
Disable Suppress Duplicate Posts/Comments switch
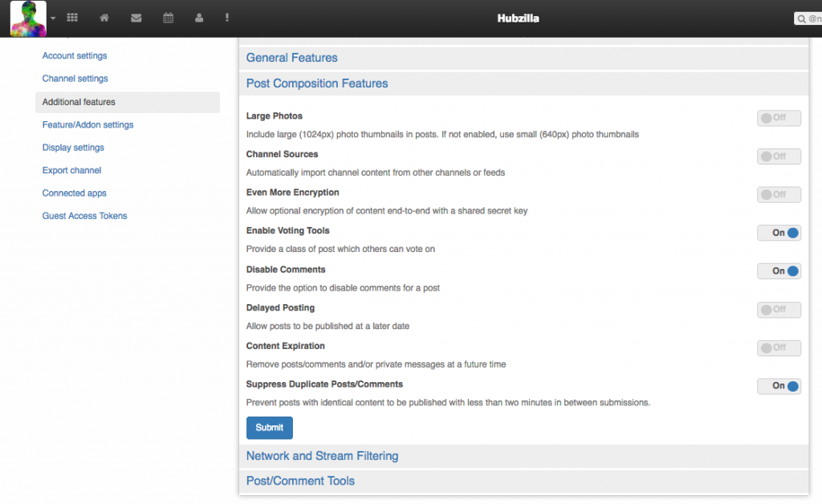point(779,386)
